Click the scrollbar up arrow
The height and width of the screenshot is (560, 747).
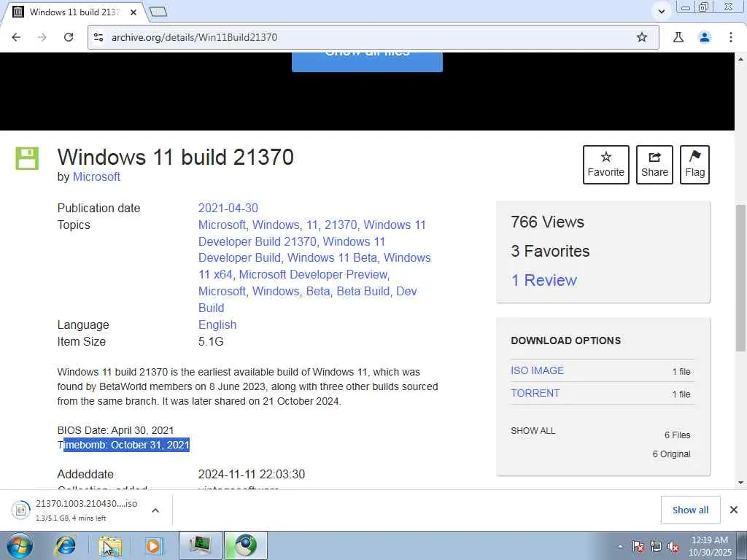(x=740, y=59)
